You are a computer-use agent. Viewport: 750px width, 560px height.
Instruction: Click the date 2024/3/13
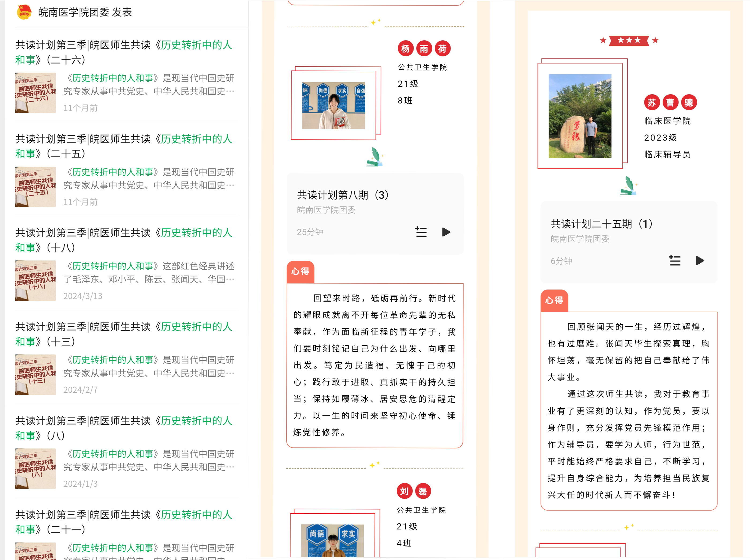pos(83,296)
